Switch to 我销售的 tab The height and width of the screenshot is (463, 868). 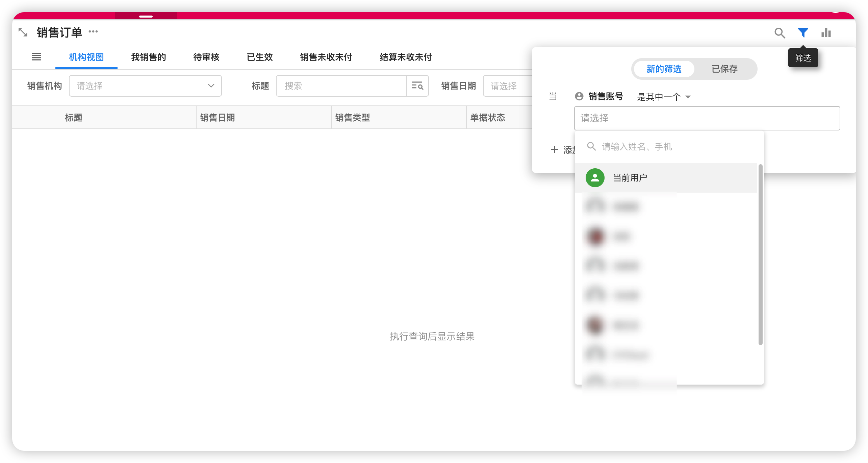coord(149,57)
